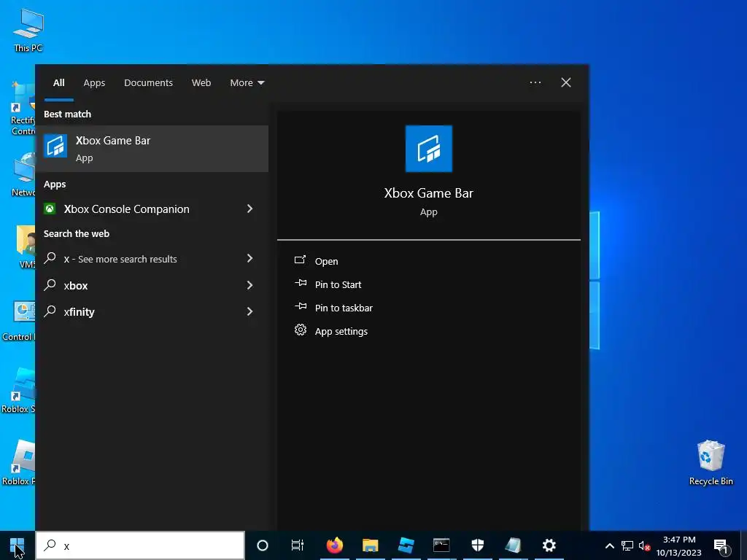This screenshot has width=747, height=560.
Task: Switch to the Documents search tab
Action: tap(148, 83)
